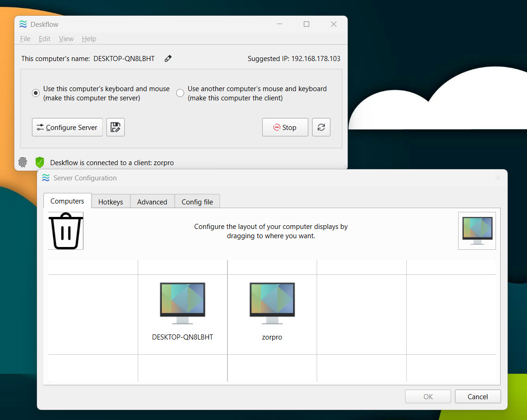
Task: Open the View menu
Action: [66, 39]
